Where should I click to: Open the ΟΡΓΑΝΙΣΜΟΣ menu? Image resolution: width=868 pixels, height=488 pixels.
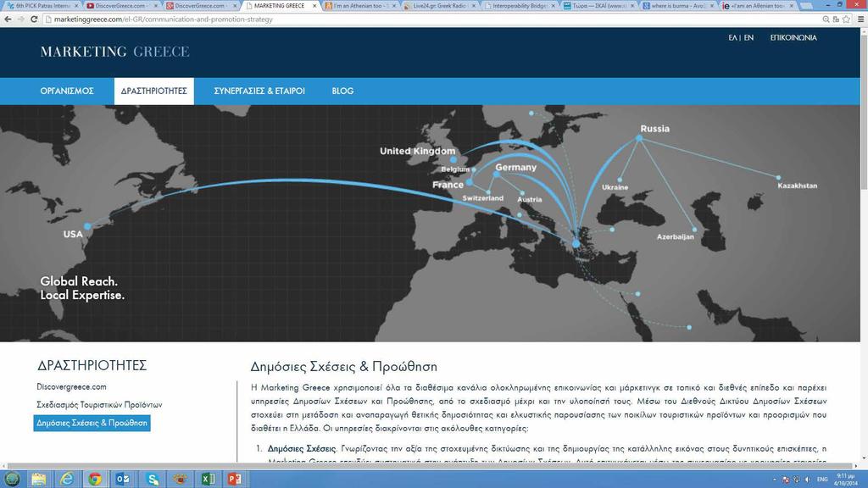[x=67, y=91]
